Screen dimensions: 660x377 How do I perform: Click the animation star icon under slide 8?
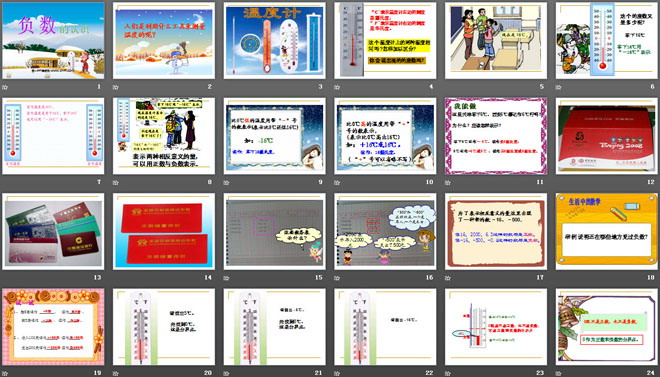pos(116,183)
